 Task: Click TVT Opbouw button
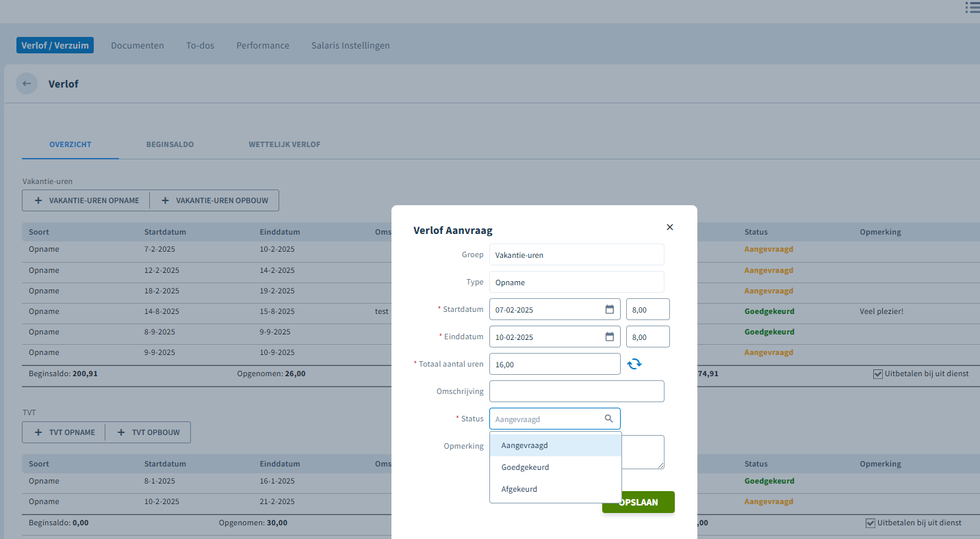[x=148, y=432]
